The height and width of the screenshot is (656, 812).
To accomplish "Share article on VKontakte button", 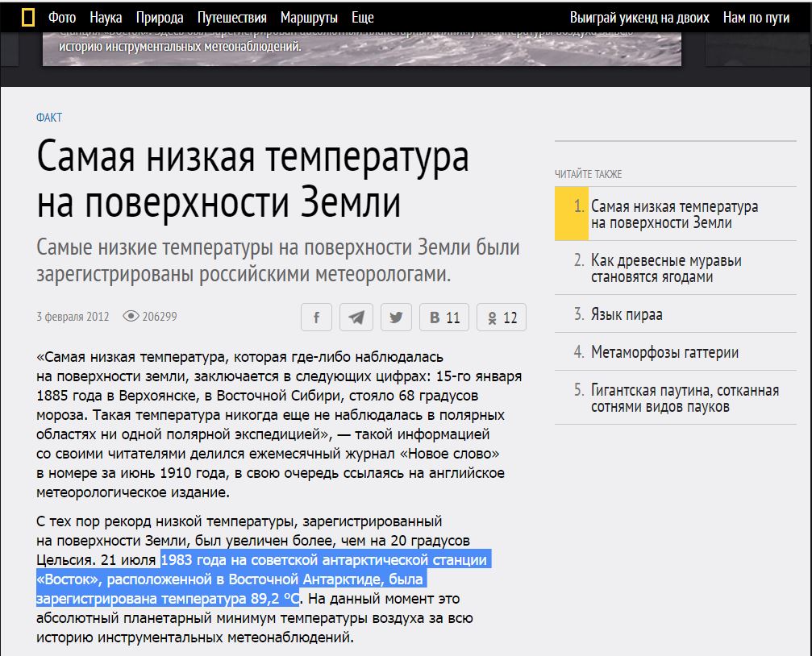I will [x=444, y=318].
